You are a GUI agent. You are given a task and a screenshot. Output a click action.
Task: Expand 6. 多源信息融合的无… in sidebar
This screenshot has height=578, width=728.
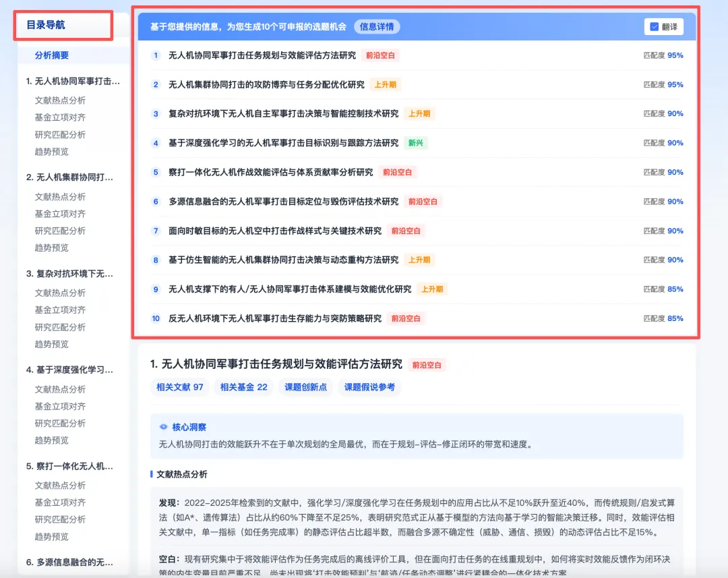point(69,562)
